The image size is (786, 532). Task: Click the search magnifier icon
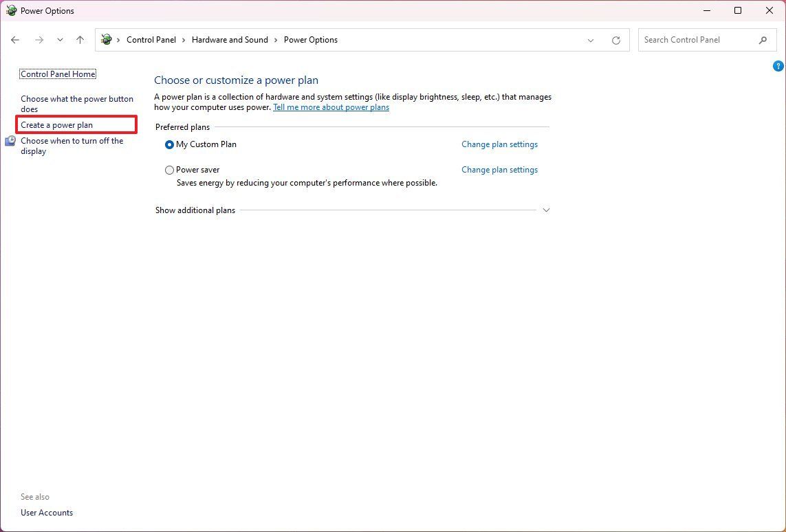(x=763, y=40)
